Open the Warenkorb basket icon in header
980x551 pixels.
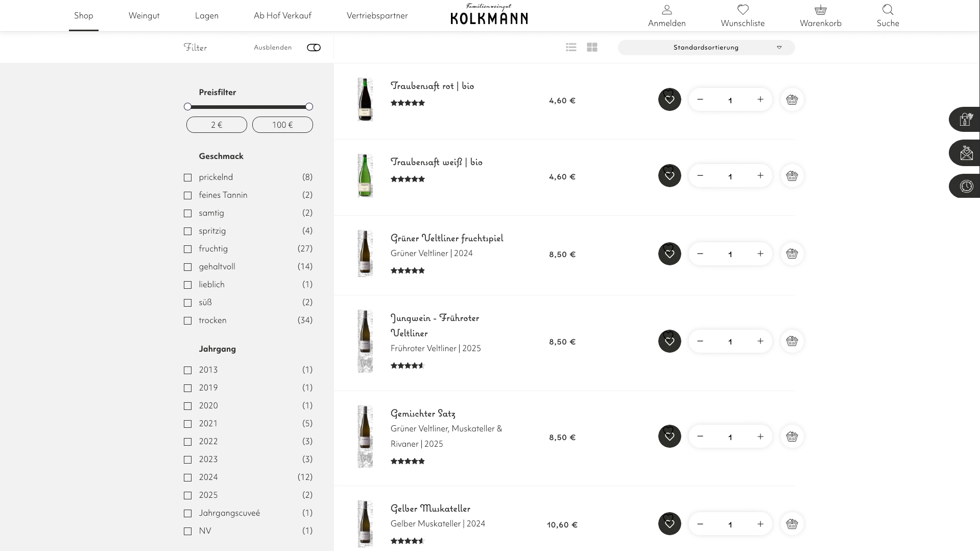820,10
